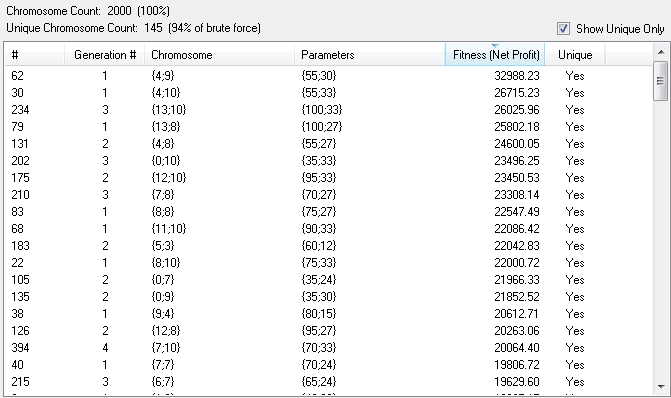Uncheck the Show Unique Only checkbox
The height and width of the screenshot is (398, 671).
click(x=563, y=29)
